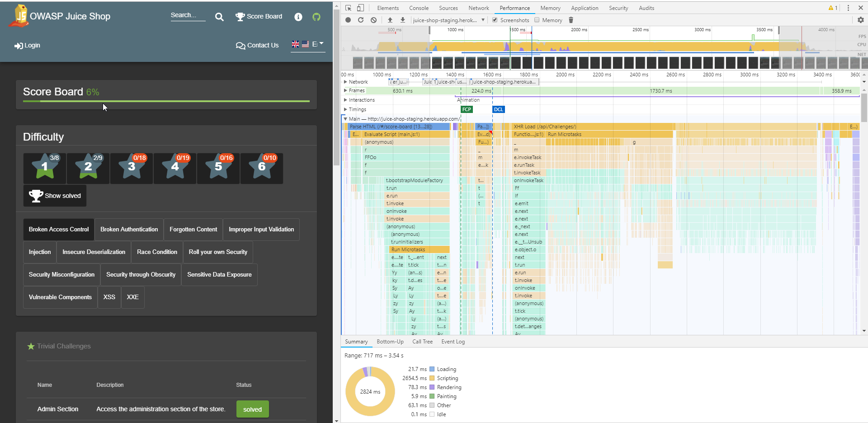Image resolution: width=868 pixels, height=423 pixels.
Task: Click the reload and profile icon
Action: [x=361, y=20]
